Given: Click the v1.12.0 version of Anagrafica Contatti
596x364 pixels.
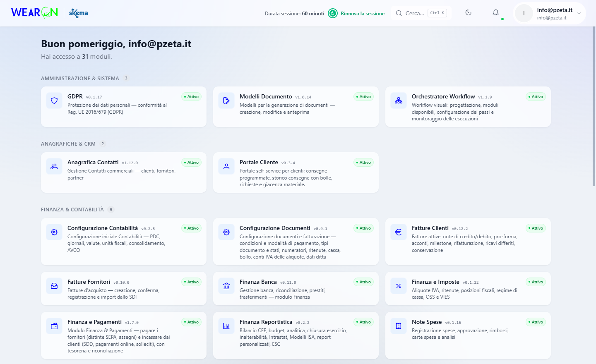Looking at the screenshot, I should point(130,163).
